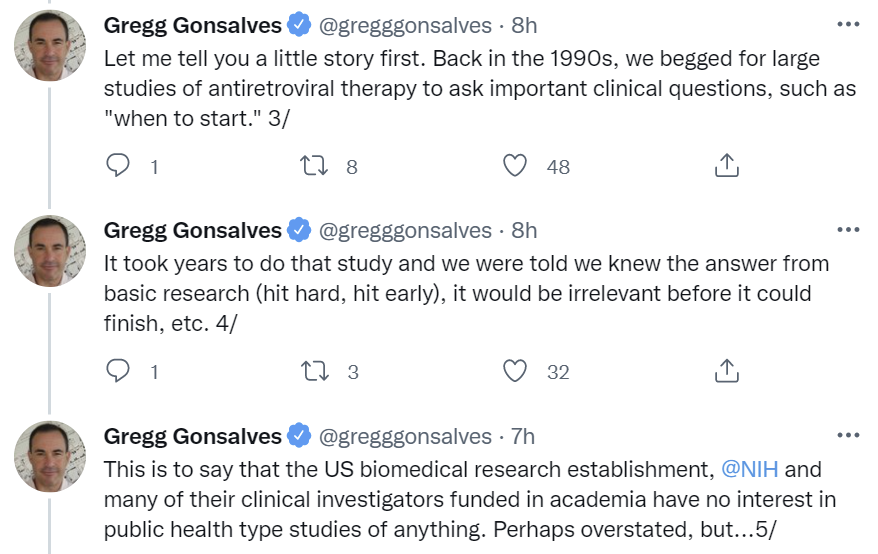Like the tweet with 48 likes
The image size is (878, 554).
(515, 166)
